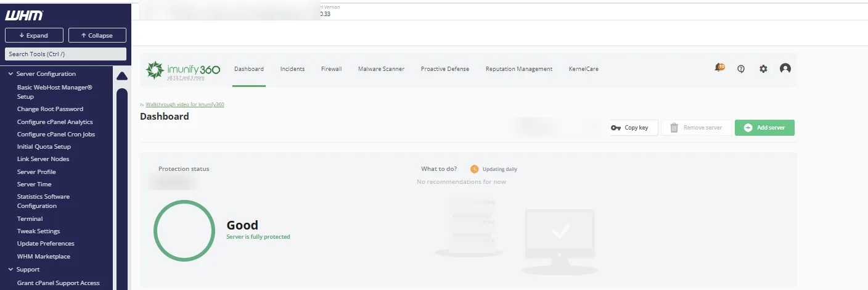This screenshot has width=868, height=290.
Task: Click the green Add server button
Action: 764,128
